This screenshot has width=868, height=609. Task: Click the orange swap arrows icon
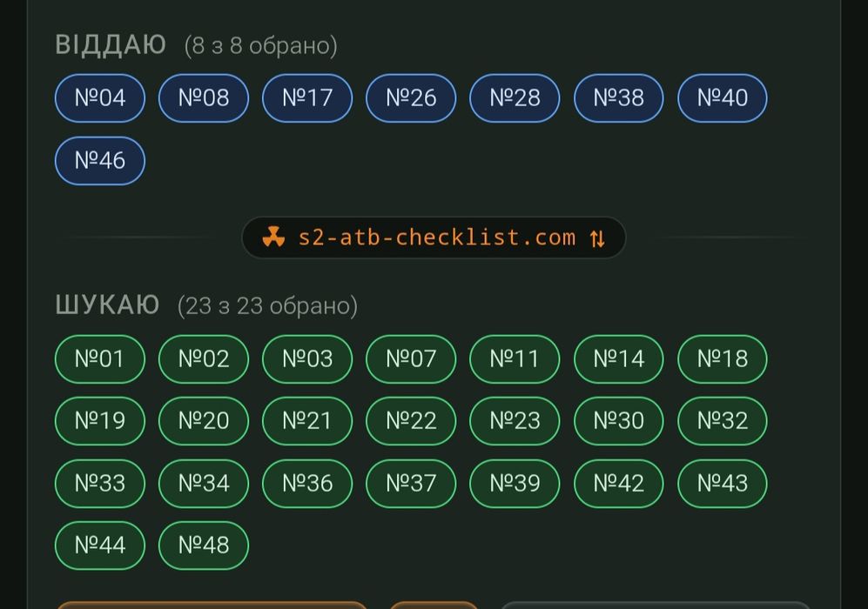pyautogui.click(x=597, y=238)
